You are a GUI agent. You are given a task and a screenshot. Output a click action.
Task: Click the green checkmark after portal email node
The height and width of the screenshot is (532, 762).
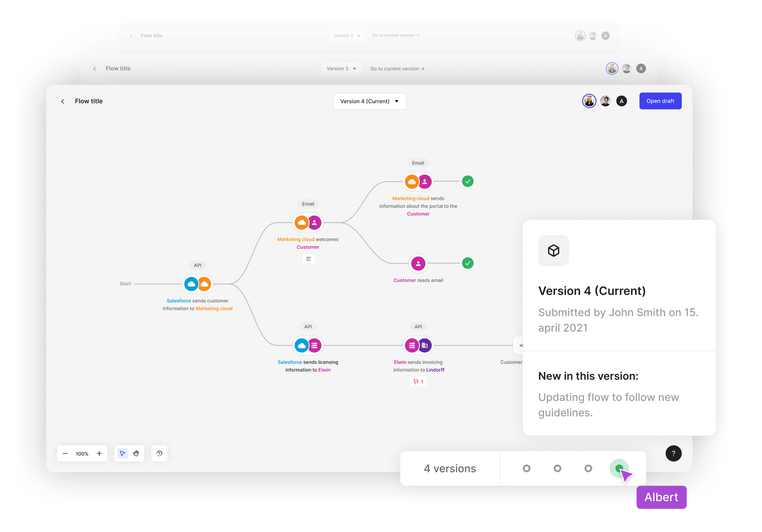click(x=467, y=182)
